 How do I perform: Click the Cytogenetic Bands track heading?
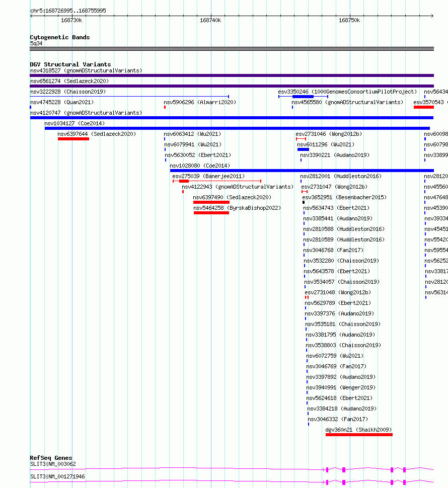(60, 38)
